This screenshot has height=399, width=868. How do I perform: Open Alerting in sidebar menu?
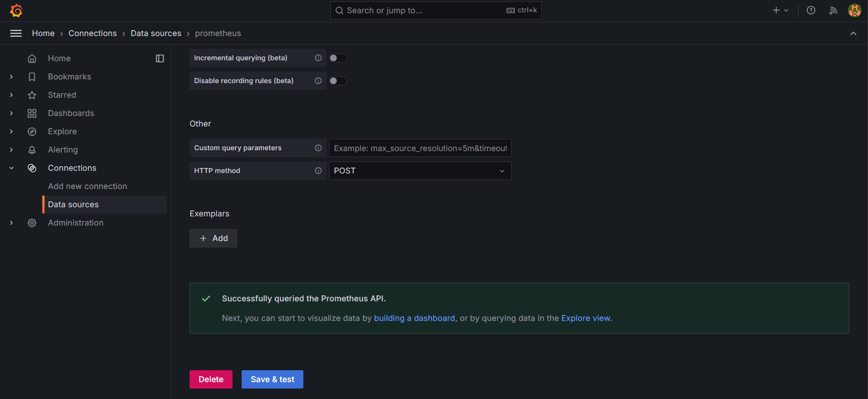(63, 150)
